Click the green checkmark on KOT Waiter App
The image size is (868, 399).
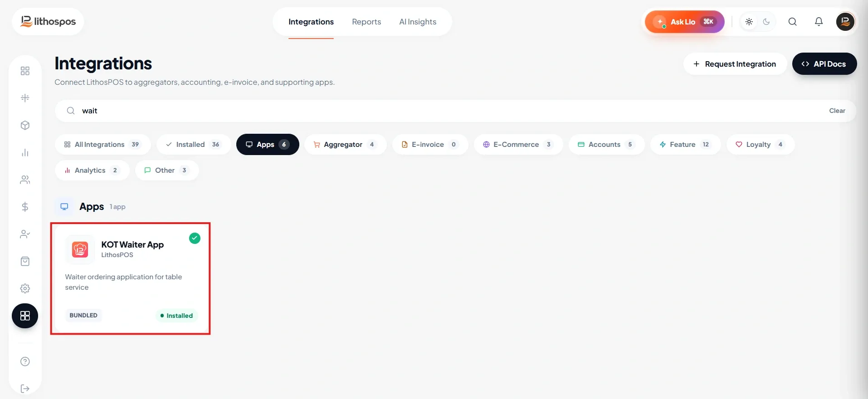(195, 238)
